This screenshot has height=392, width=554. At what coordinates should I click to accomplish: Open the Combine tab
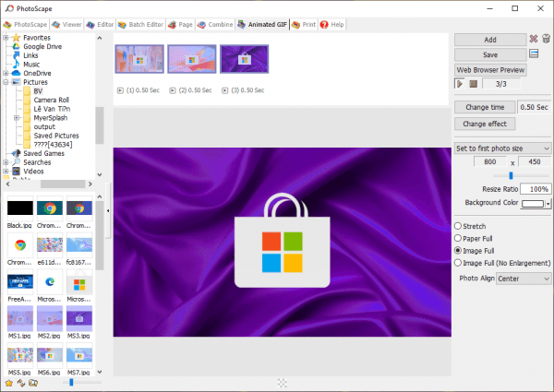coord(215,25)
